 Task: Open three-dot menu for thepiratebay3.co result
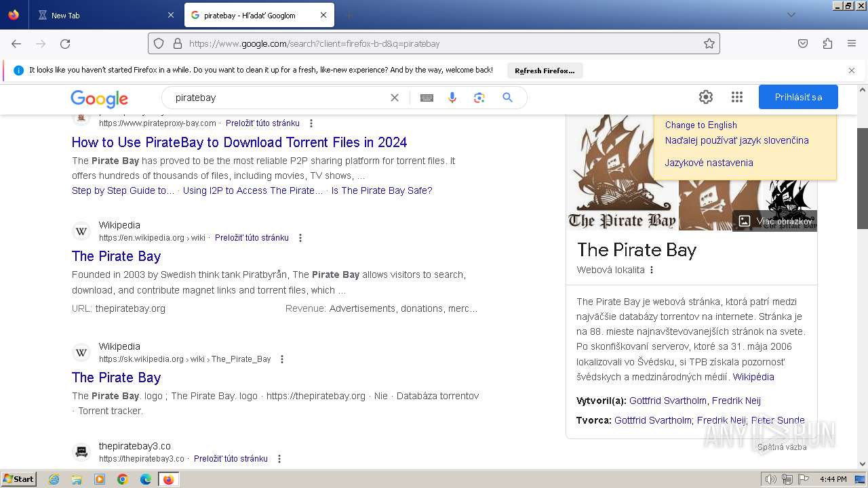[279, 459]
